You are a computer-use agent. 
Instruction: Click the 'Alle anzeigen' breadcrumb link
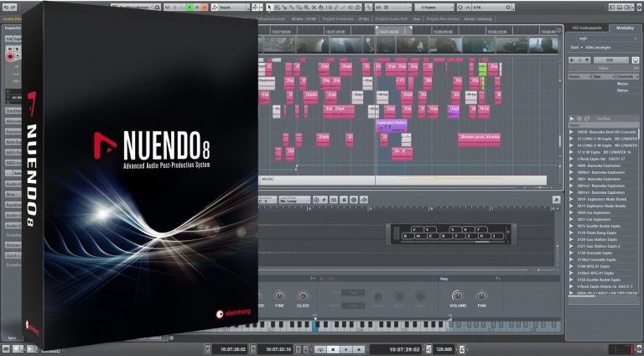(x=598, y=47)
